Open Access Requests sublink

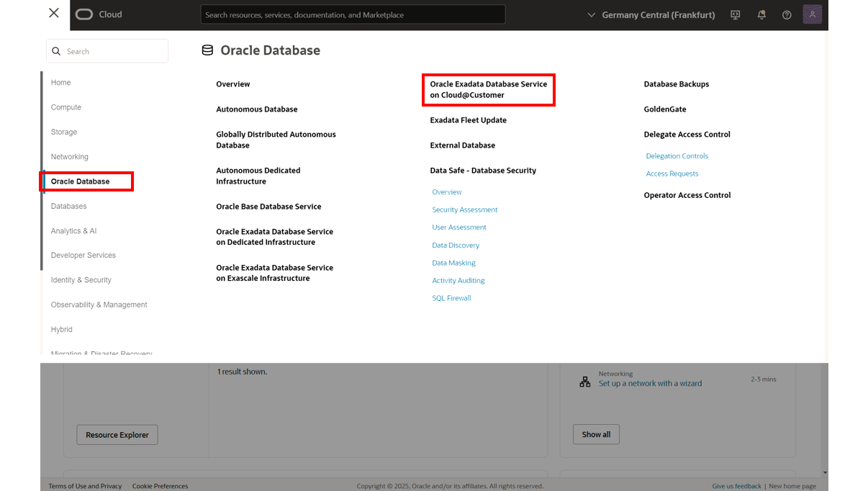(x=672, y=174)
